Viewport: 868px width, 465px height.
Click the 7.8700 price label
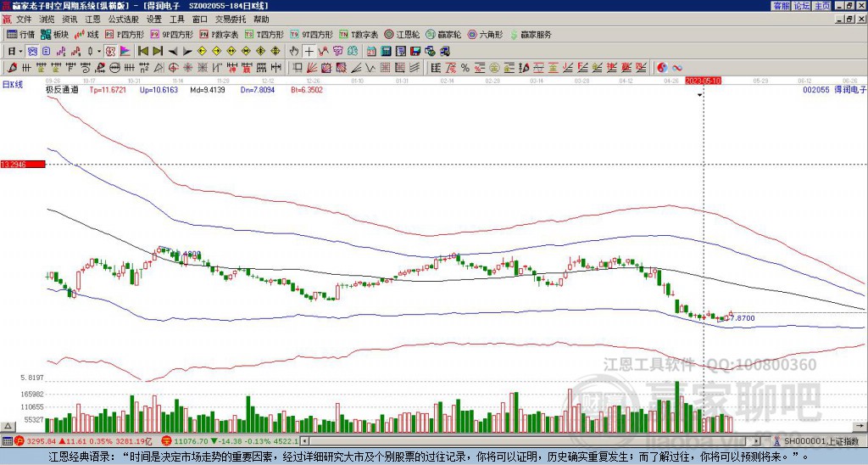coord(743,318)
